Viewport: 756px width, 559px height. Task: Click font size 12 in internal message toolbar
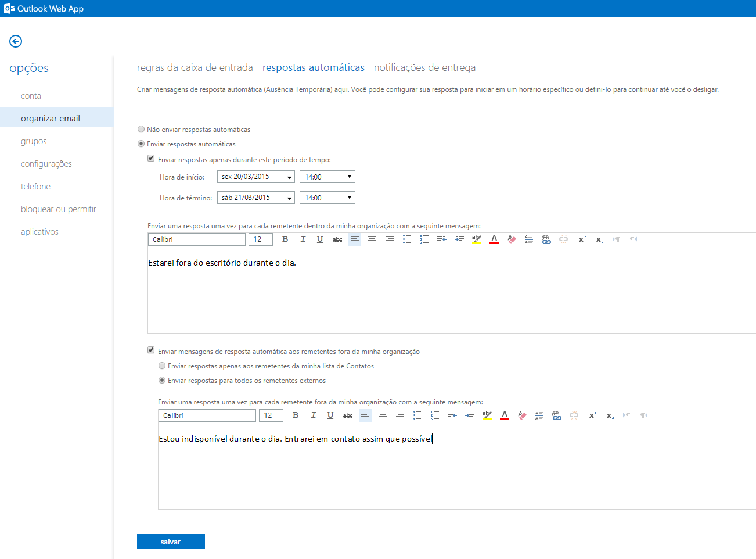coord(261,239)
